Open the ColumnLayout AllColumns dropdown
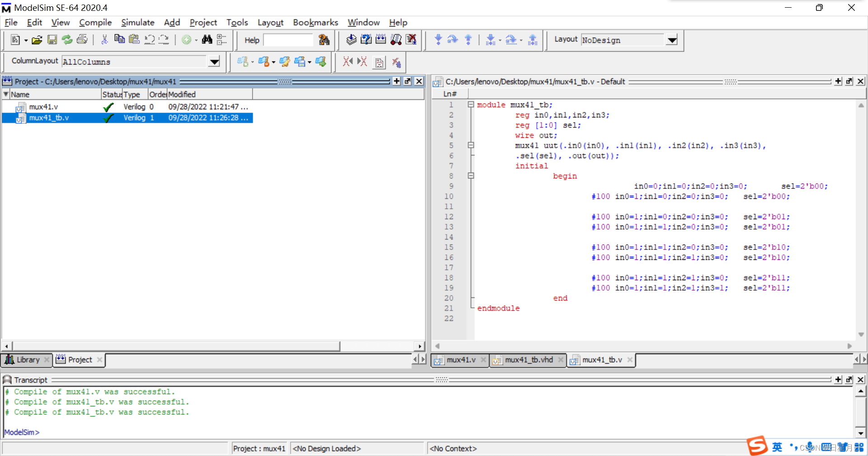Screen dimensions: 868x456 (x=214, y=61)
